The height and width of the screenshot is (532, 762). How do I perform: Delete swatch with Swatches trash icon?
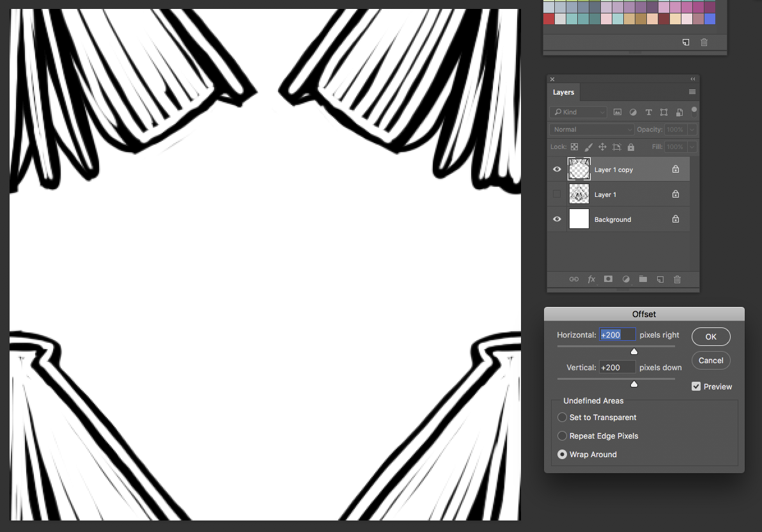704,42
